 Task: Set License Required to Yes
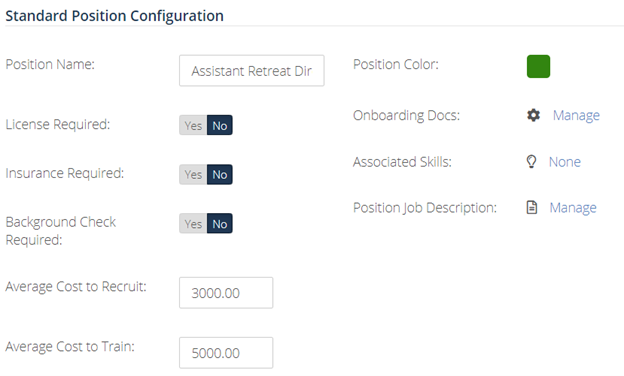tap(193, 125)
